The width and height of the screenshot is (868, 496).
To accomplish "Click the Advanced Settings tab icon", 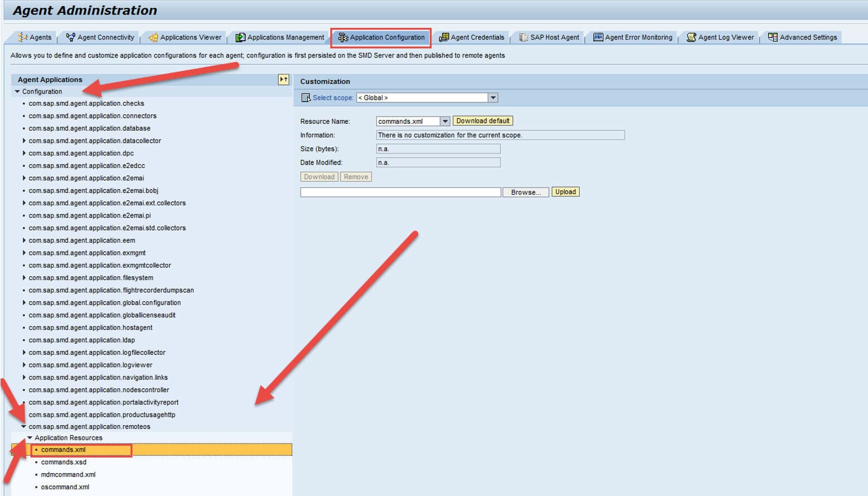I will tap(773, 37).
